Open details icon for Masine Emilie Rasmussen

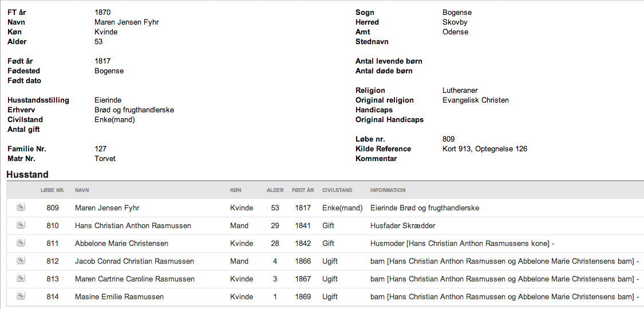pos(21,295)
